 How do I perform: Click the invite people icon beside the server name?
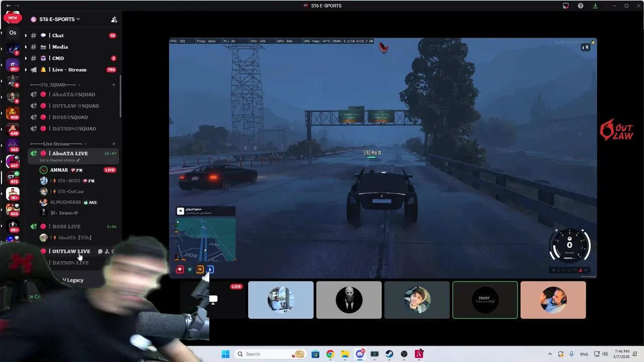pyautogui.click(x=114, y=20)
